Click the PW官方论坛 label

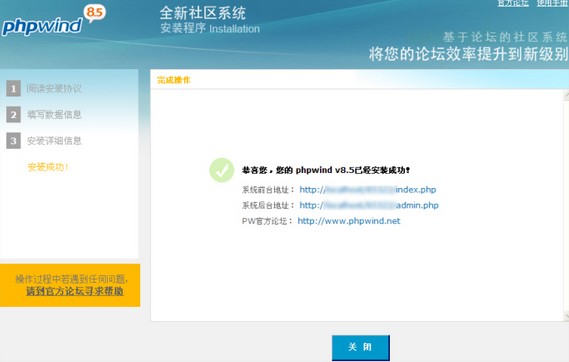click(267, 221)
